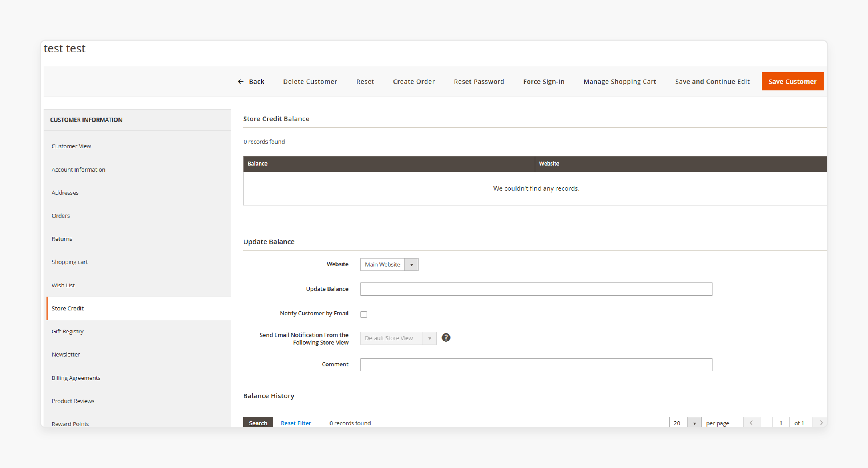Image resolution: width=868 pixels, height=468 pixels.
Task: Click the Balance History section heading
Action: pos(269,396)
